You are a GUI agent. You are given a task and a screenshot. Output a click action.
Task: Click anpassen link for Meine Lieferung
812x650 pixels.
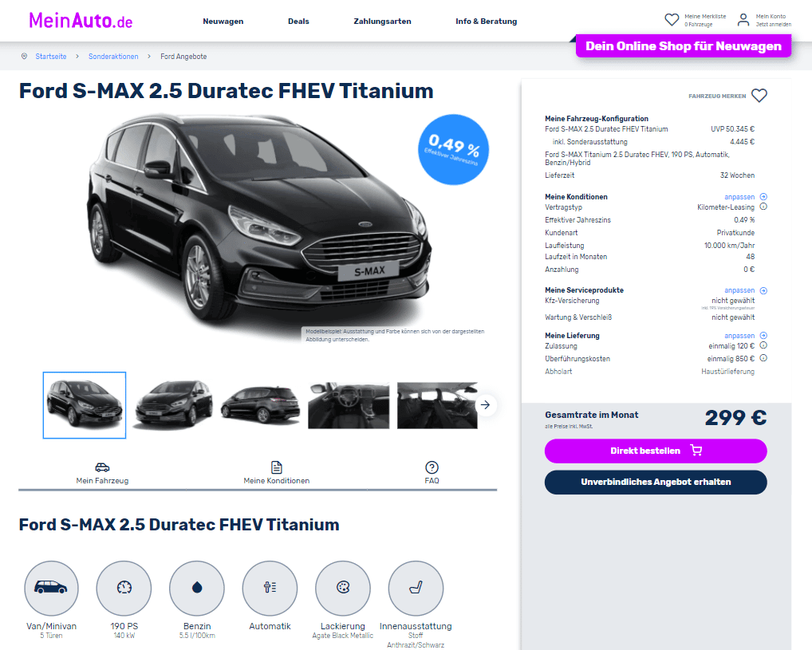(x=739, y=336)
